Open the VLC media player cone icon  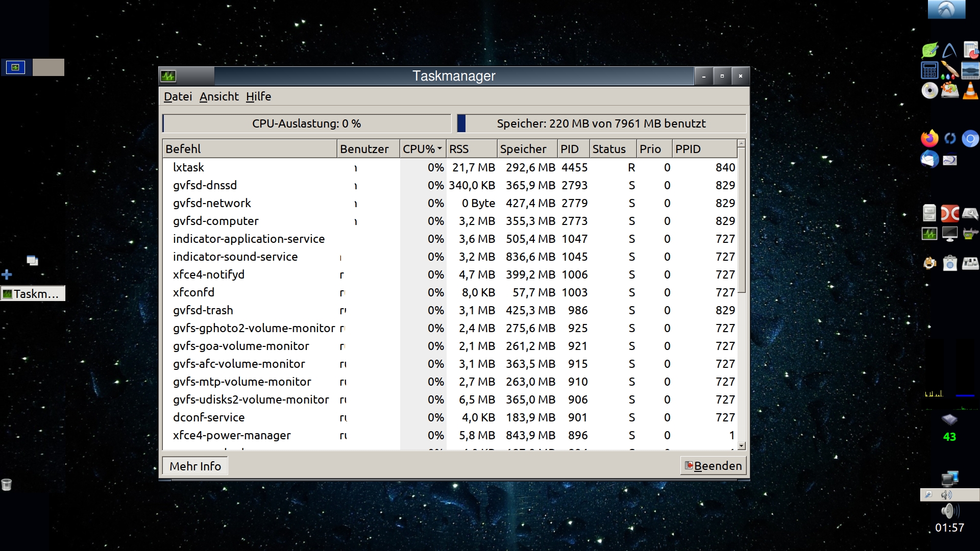(x=970, y=91)
